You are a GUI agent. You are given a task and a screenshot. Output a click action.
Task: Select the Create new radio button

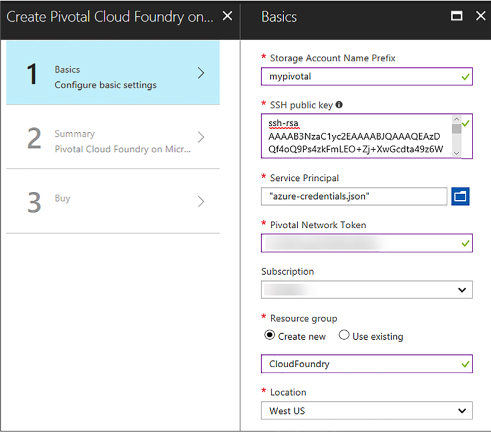[269, 335]
